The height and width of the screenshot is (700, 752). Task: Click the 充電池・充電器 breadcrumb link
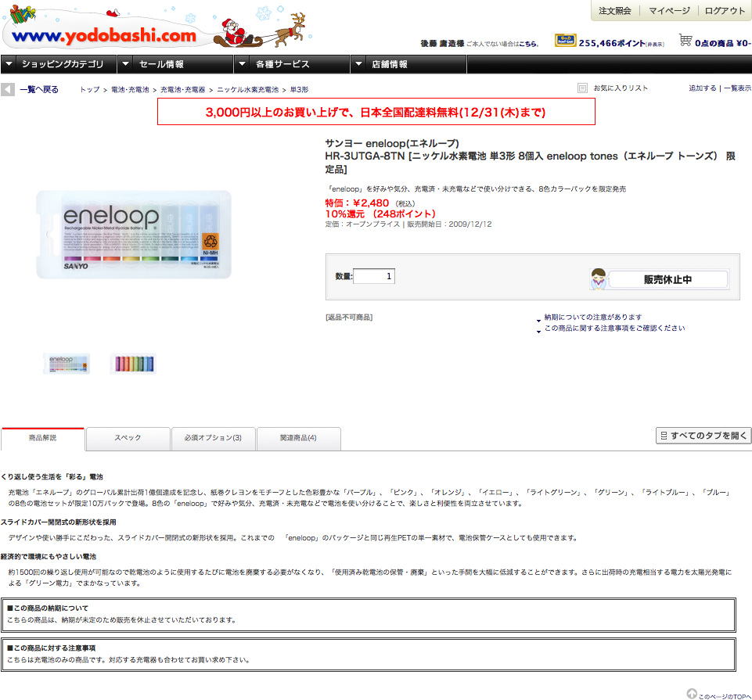click(x=183, y=90)
